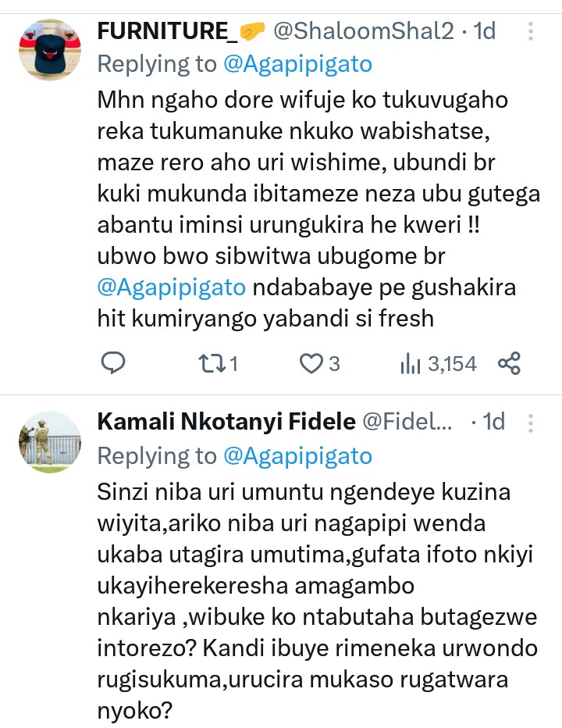
Task: Open FURNITURE_ profile picture
Action: coord(50,48)
